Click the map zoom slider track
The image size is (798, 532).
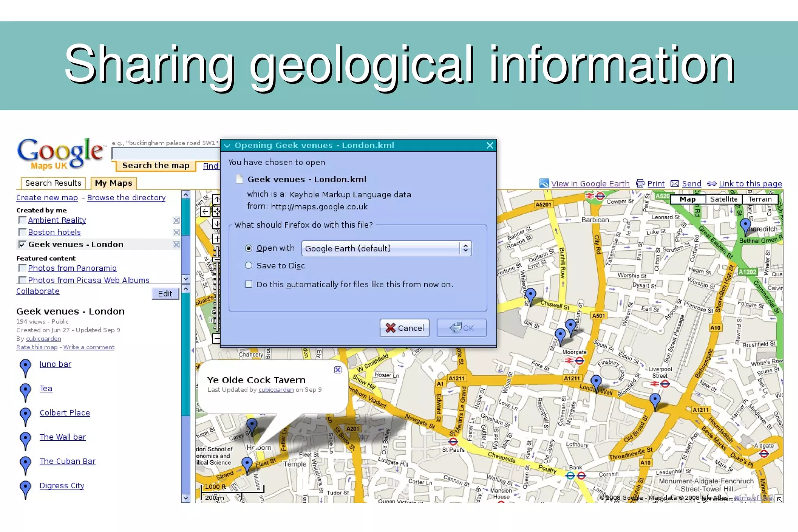point(217,296)
